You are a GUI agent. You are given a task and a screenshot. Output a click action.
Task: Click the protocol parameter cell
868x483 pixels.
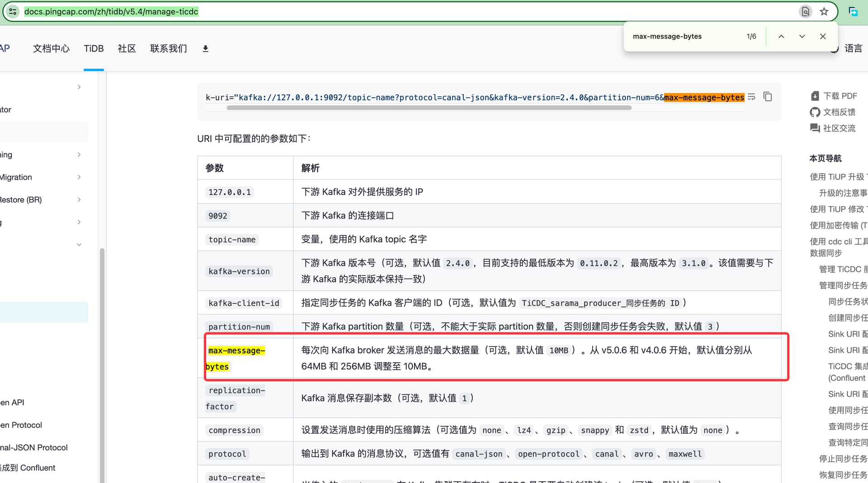click(x=245, y=454)
